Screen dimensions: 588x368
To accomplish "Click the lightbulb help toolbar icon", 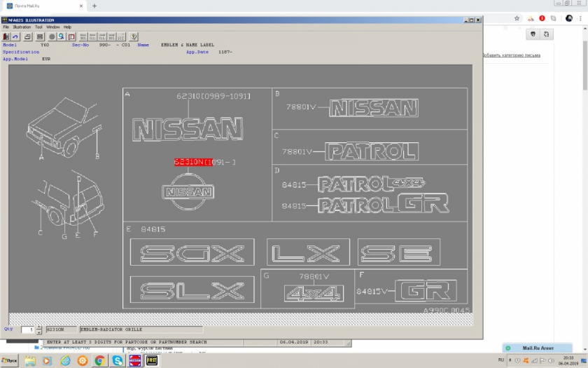I will click(x=134, y=36).
